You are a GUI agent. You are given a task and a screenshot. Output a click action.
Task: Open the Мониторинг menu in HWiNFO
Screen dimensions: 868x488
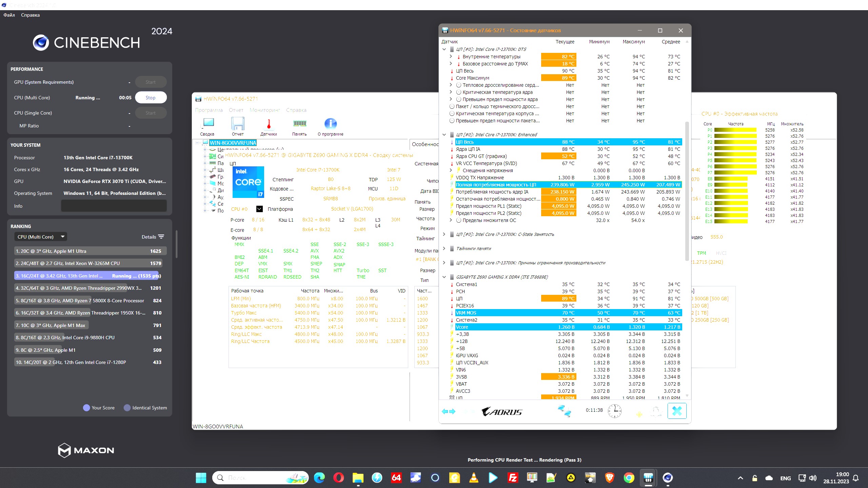coord(265,110)
